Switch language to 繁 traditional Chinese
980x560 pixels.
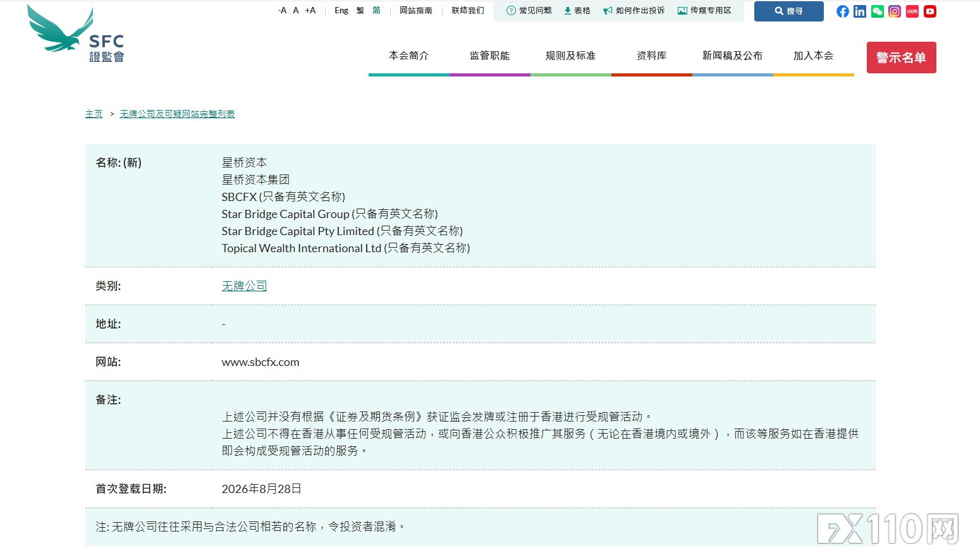360,11
